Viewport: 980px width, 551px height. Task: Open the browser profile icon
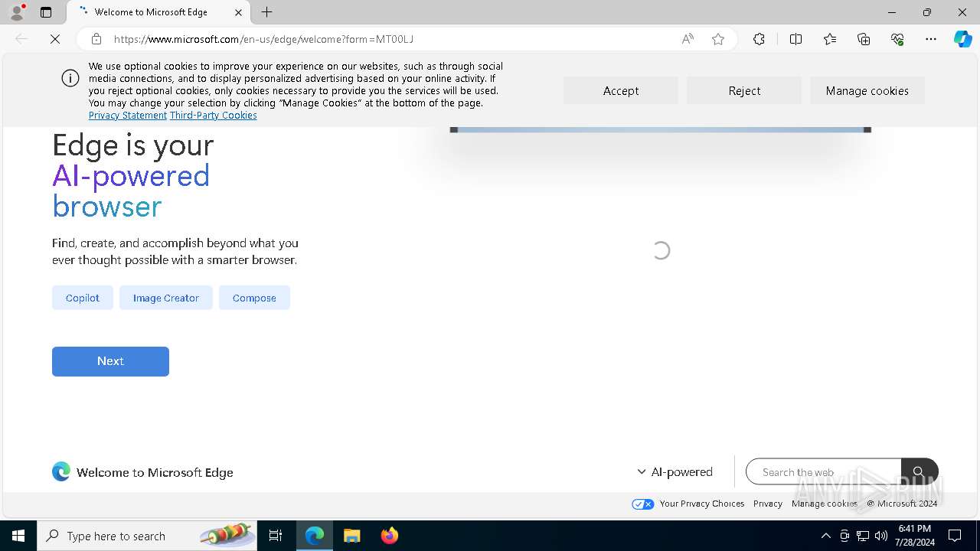coord(17,12)
